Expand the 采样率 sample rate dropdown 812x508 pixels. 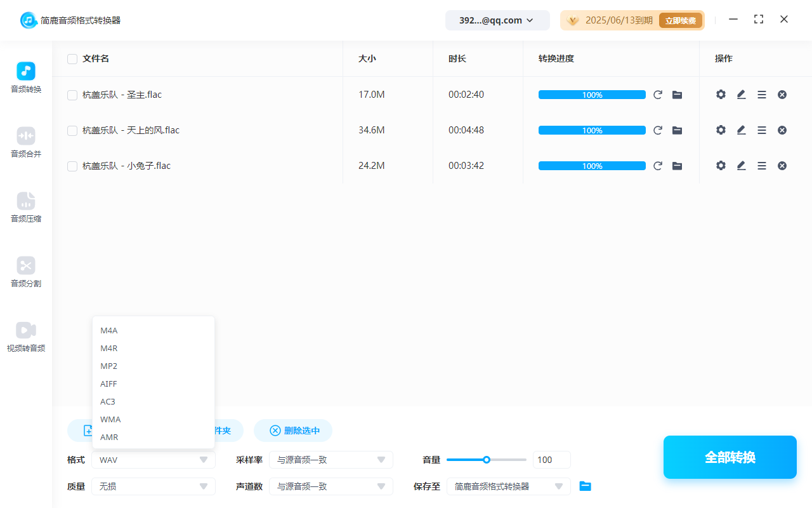coord(331,460)
